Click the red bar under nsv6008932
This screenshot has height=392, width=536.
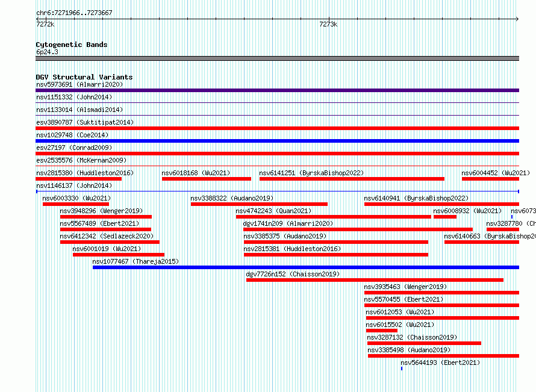click(x=445, y=217)
